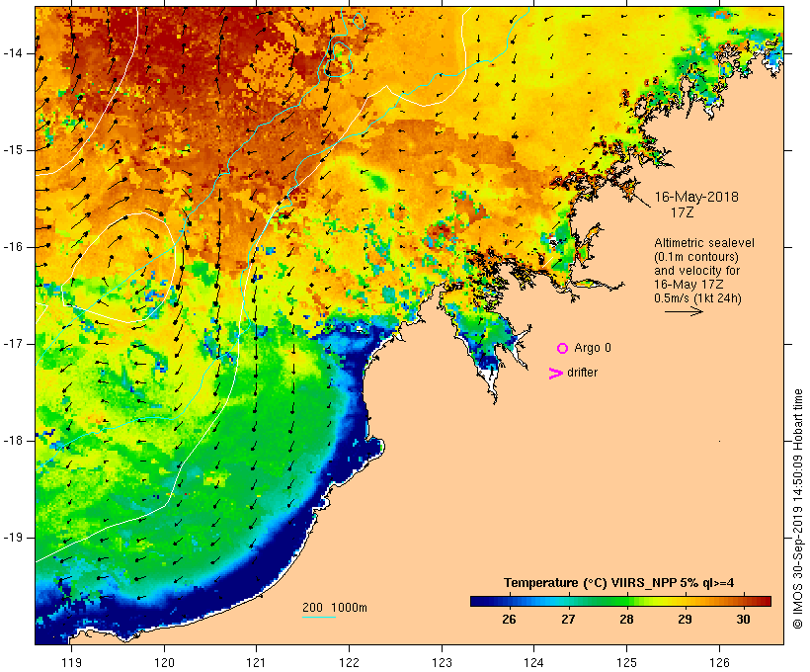This screenshot has height=672, width=810.
Task: Click the magenta Argo circle legend marker
Action: [563, 349]
